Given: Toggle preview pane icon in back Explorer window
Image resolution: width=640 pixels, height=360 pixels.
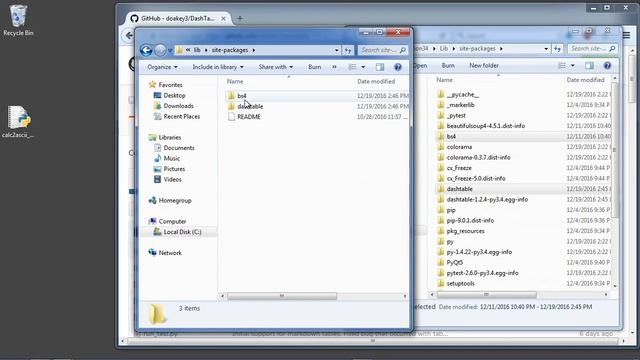Looking at the screenshot, I should pyautogui.click(x=589, y=65).
